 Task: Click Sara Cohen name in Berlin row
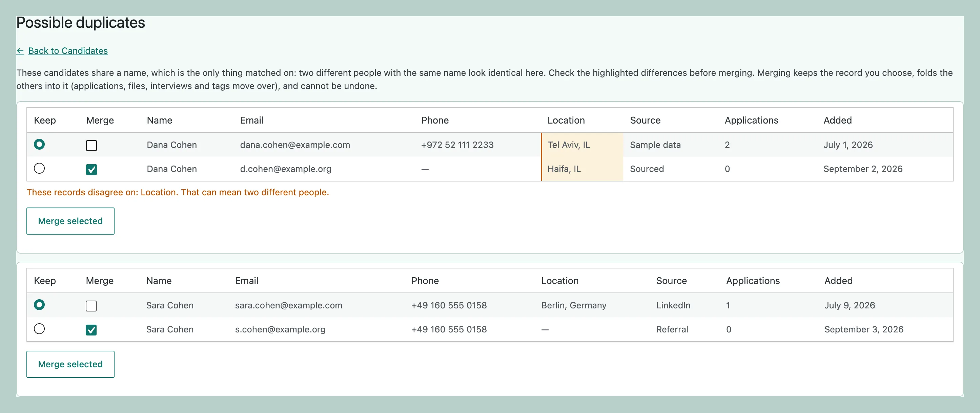[x=170, y=305]
